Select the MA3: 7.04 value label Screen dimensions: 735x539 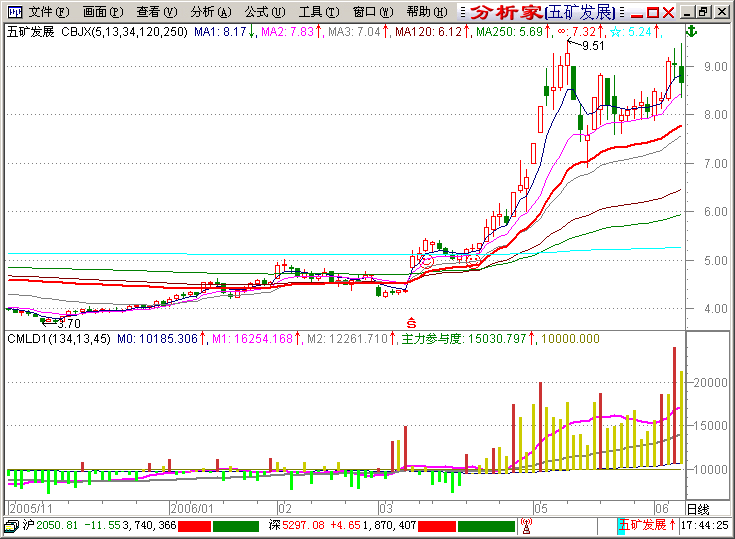pos(354,32)
